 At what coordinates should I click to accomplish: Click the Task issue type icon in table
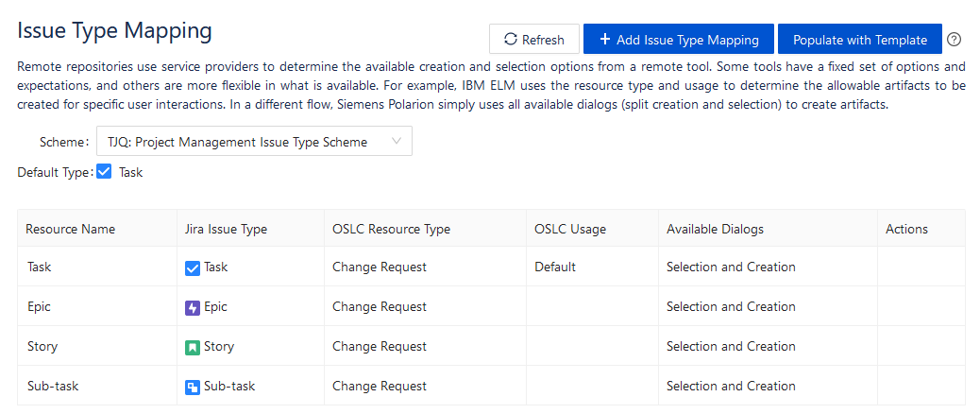pos(193,268)
